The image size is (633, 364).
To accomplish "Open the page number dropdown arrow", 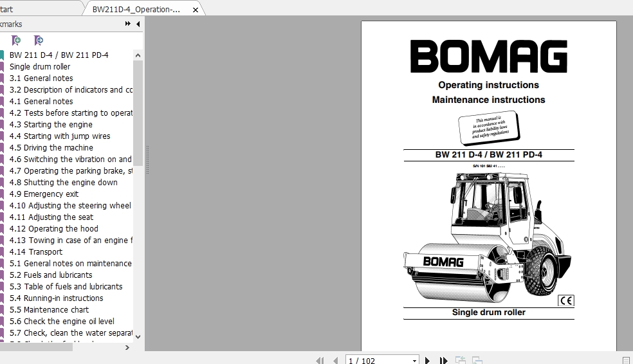I will tap(414, 360).
